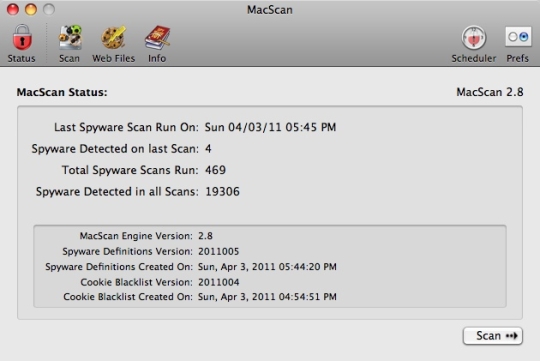Click the definitions version 2011005
540x361 pixels.
point(218,251)
